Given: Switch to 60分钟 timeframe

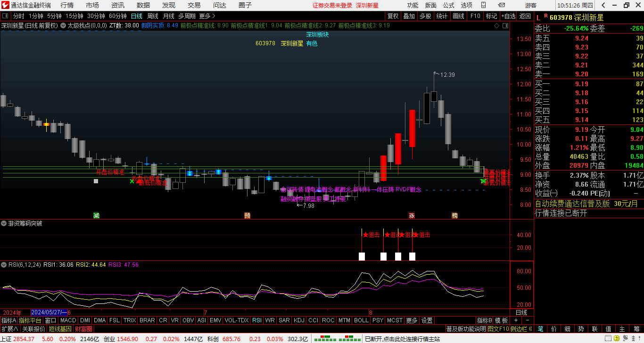Looking at the screenshot, I should coord(118,16).
